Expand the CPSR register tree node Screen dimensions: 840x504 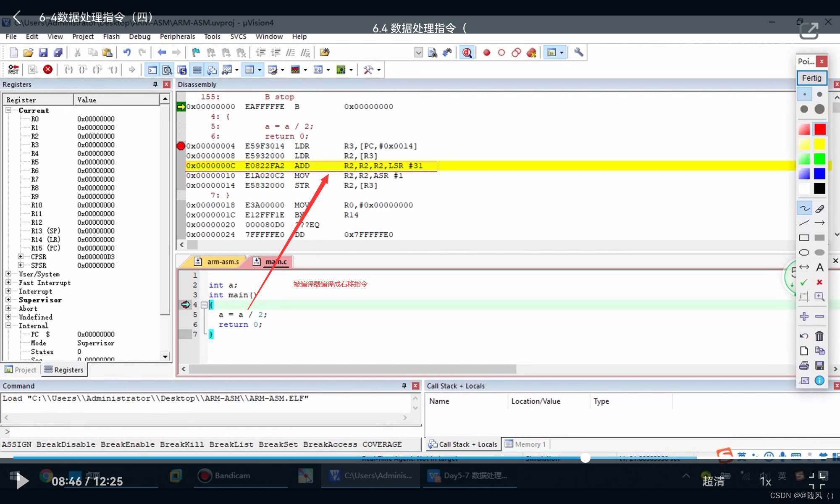(x=21, y=257)
